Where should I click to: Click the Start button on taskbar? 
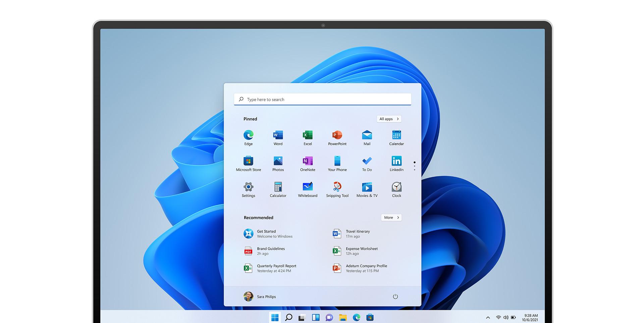click(275, 317)
